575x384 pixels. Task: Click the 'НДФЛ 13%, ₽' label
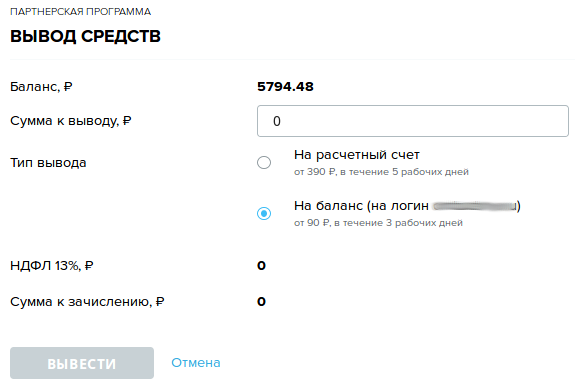point(52,266)
